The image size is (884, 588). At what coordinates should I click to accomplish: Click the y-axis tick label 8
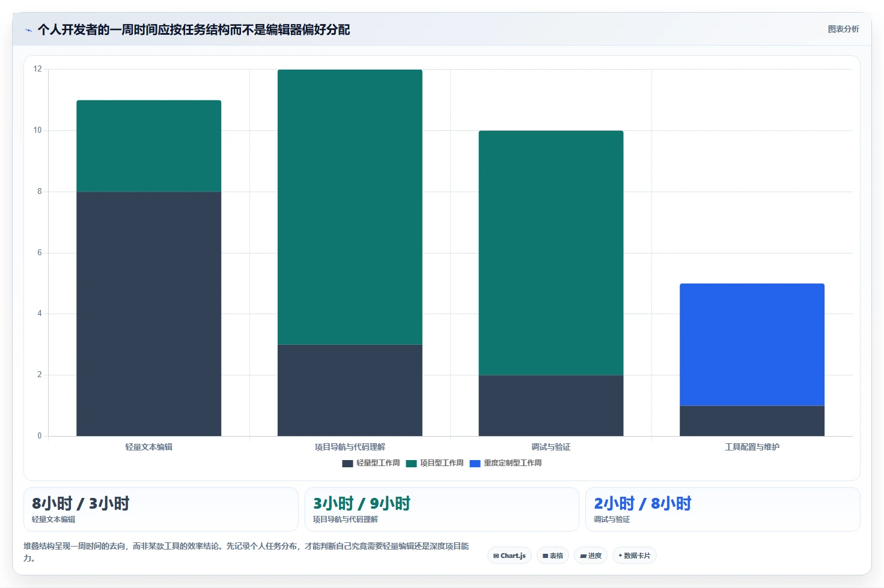(40, 192)
